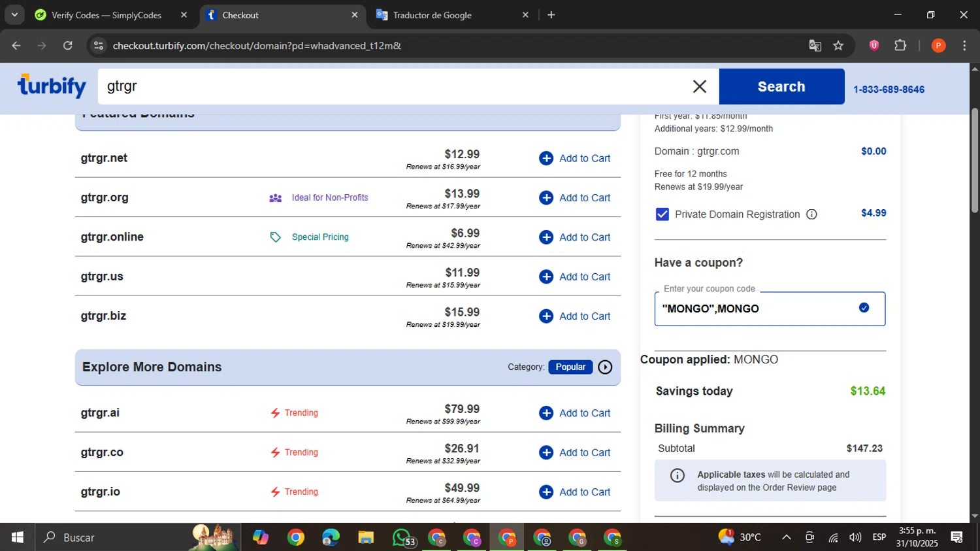Screen dimensions: 980x551
Task: Open site information icon in address bar
Action: click(x=99, y=46)
